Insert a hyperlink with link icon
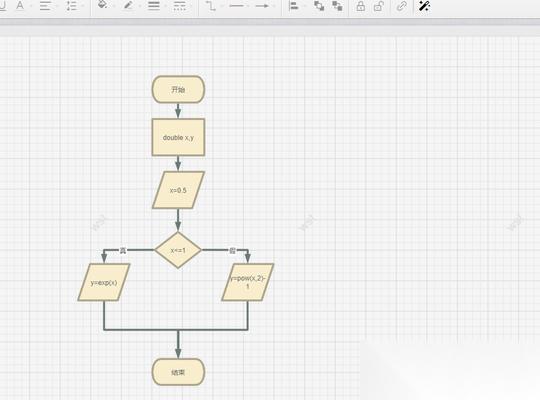Viewport: 540px width, 400px height. [x=401, y=6]
